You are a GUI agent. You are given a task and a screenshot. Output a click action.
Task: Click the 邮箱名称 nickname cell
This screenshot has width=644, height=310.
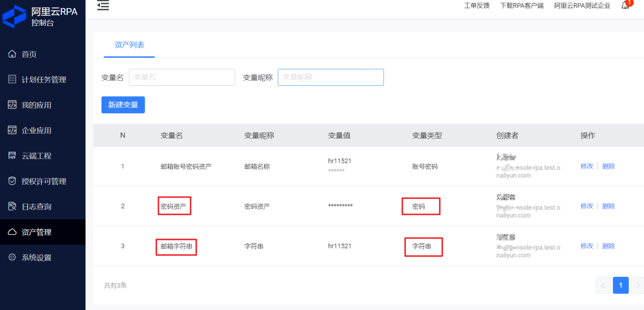[x=257, y=166]
